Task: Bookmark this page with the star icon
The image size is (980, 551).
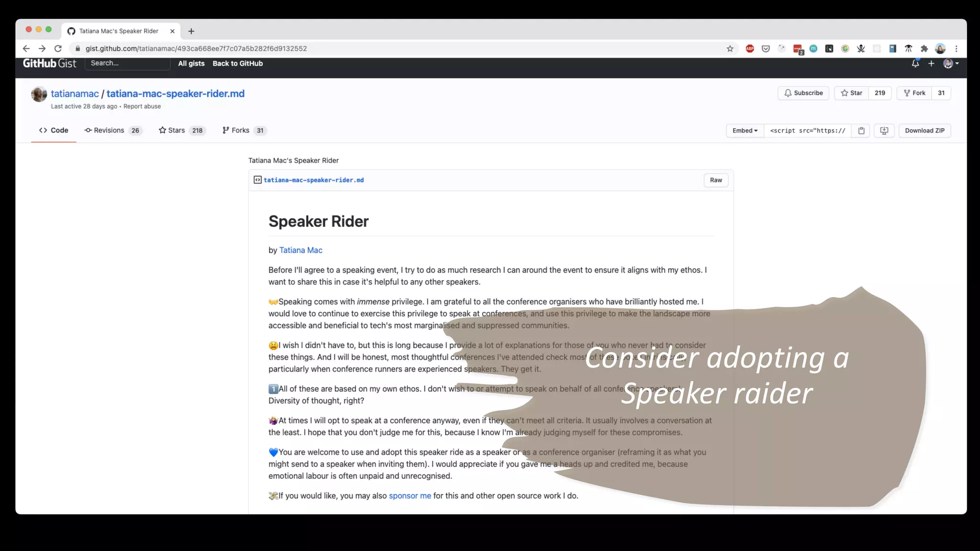Action: pos(730,48)
